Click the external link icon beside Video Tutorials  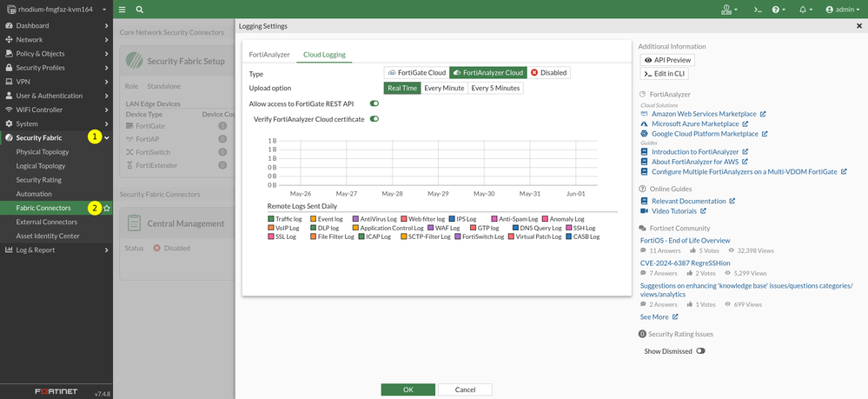click(703, 211)
